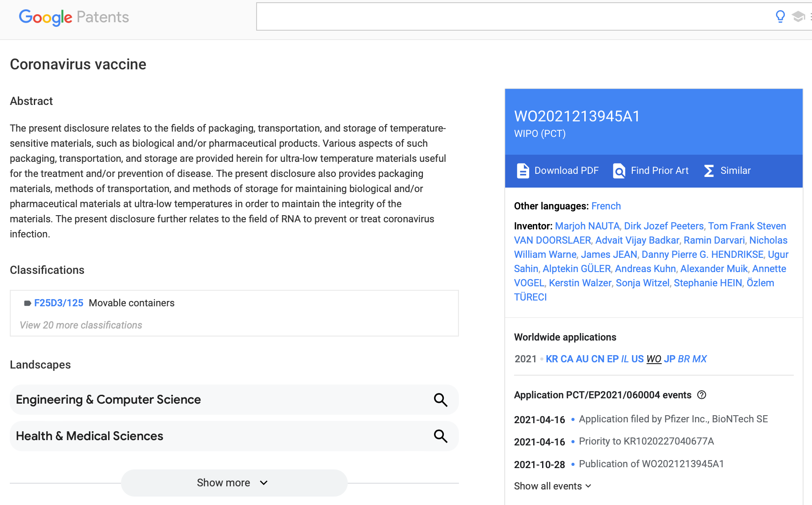Open inventor Danny Pierre G. HENDRIKSE

(703, 254)
